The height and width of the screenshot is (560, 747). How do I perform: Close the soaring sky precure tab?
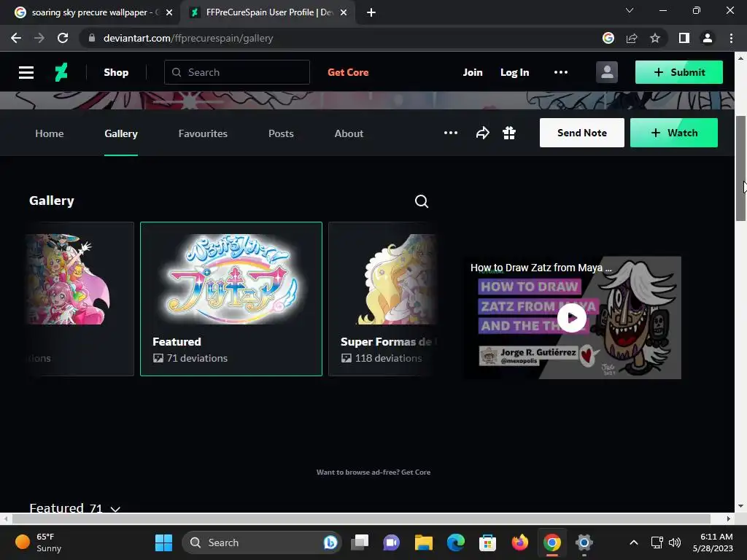pos(169,12)
